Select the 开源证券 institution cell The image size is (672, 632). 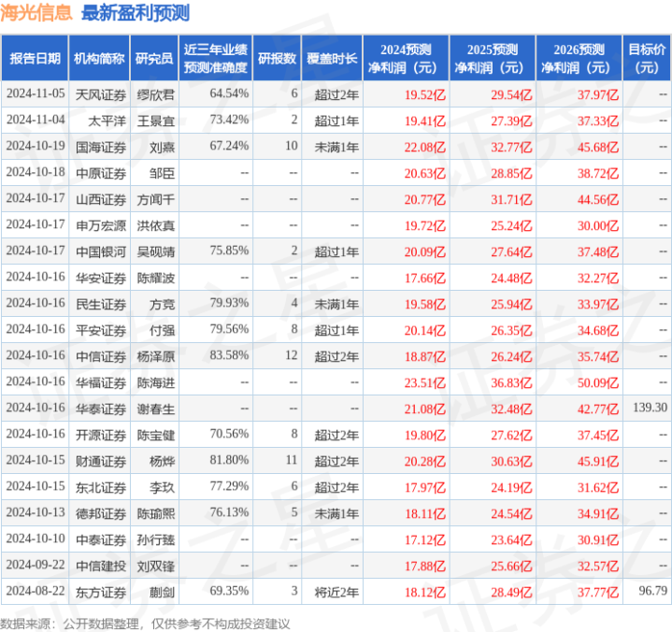click(x=101, y=435)
